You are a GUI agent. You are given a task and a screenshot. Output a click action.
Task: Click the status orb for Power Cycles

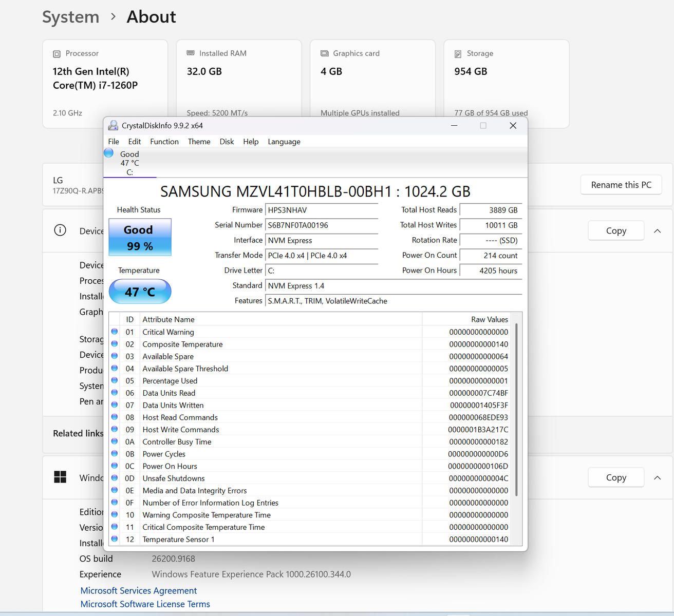(115, 454)
